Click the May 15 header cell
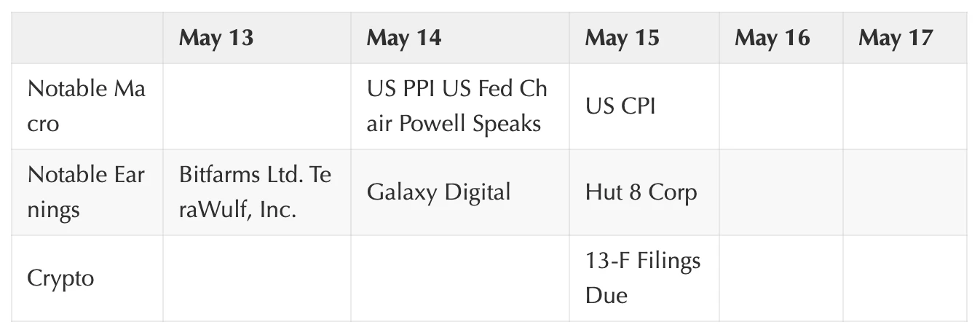This screenshot has height=330, width=980. pos(622,38)
